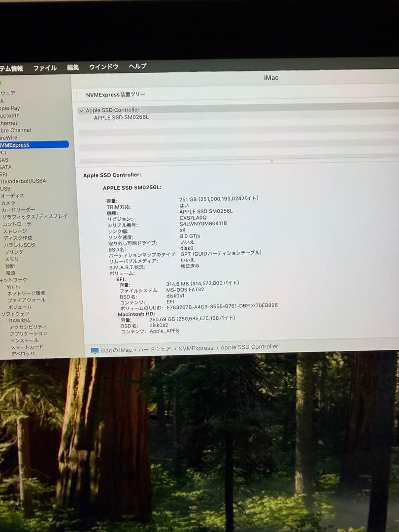Screen dimensions: 399x532
Task: Click content value Apple_APFS
Action: [164, 331]
